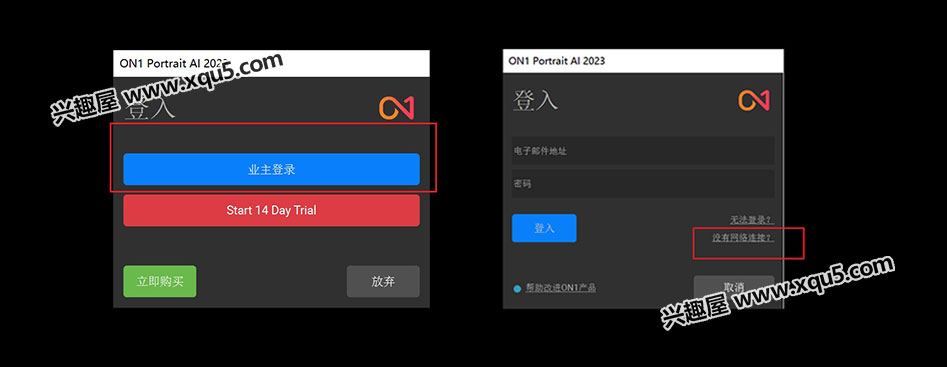This screenshot has width=947, height=367.
Task: Click the ON1 logo in the email login window
Action: [x=754, y=100]
